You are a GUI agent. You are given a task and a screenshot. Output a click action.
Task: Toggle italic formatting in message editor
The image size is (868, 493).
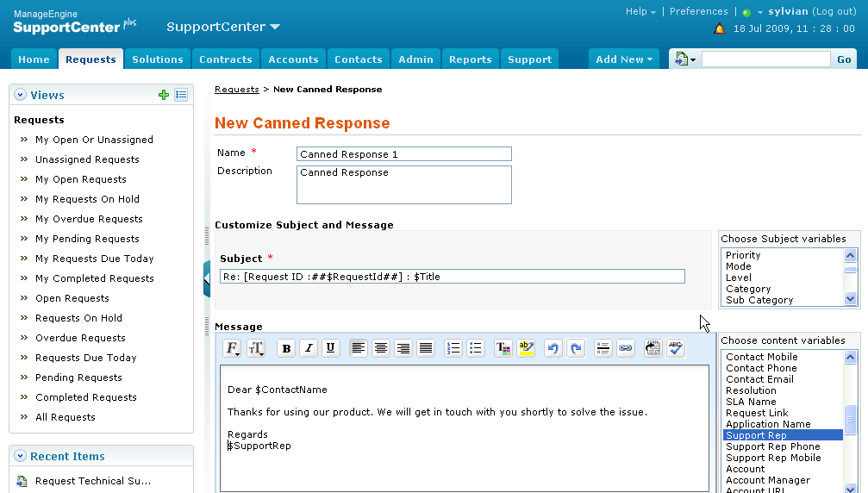click(x=309, y=348)
